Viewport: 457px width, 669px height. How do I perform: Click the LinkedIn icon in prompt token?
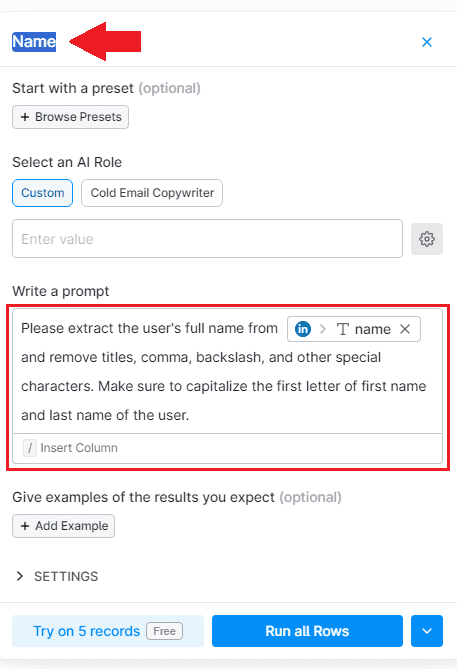(x=303, y=329)
